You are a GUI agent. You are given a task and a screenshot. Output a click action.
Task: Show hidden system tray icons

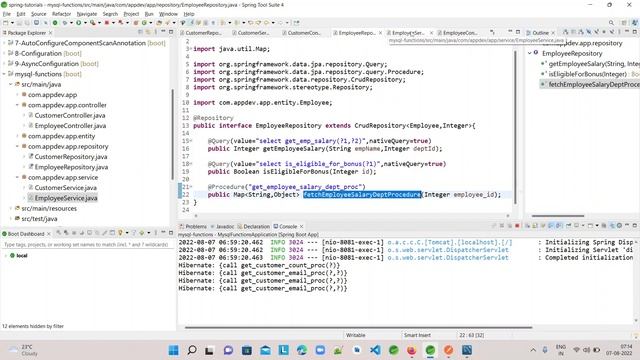533,350
